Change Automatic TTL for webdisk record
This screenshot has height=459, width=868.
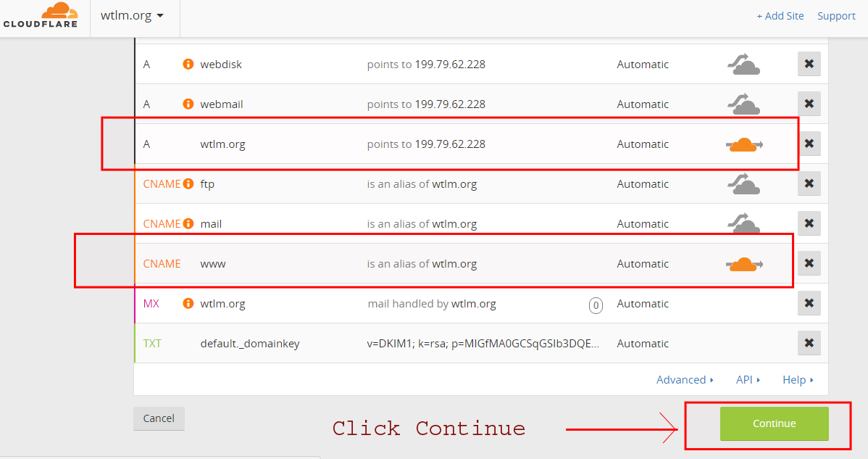click(643, 65)
